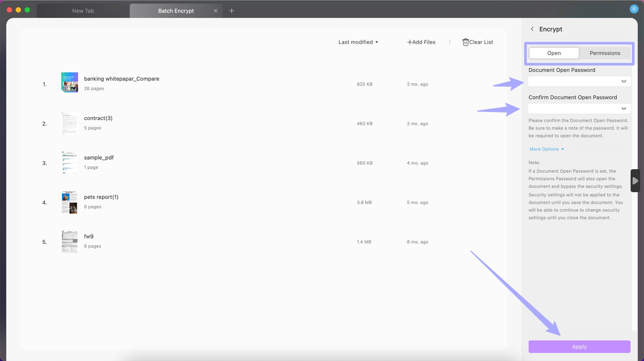This screenshot has width=644, height=361.
Task: Click the 4 mo. ago date
Action: pos(417,163)
